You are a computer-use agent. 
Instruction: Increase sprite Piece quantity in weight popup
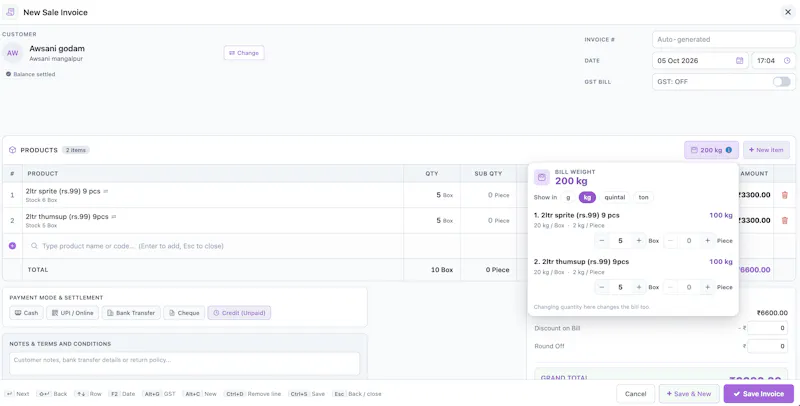[x=707, y=241]
